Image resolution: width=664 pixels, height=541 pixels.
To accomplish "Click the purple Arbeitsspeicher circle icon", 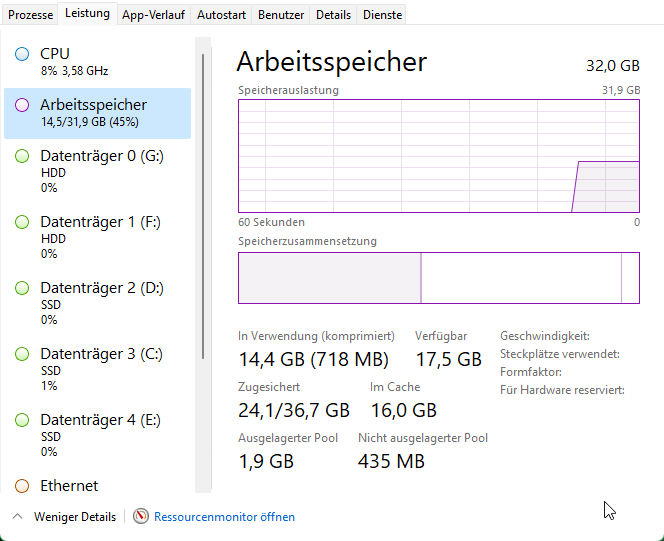I will (x=22, y=105).
